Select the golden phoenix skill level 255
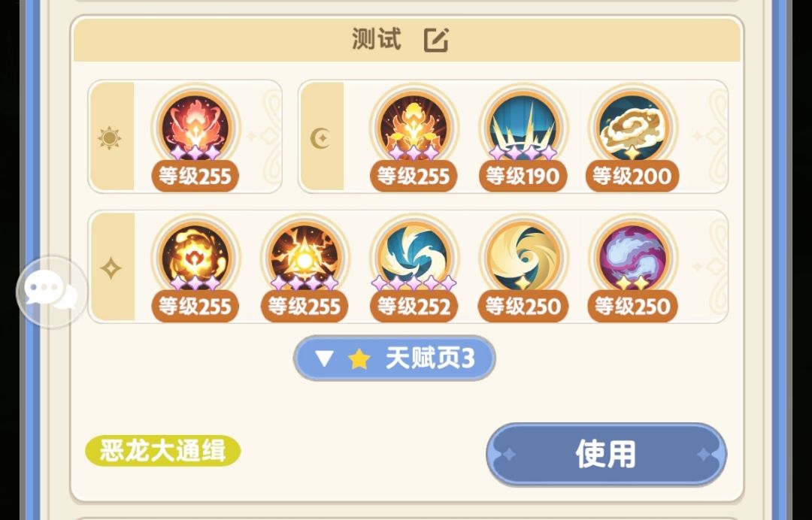This screenshot has height=520, width=812. click(x=414, y=127)
